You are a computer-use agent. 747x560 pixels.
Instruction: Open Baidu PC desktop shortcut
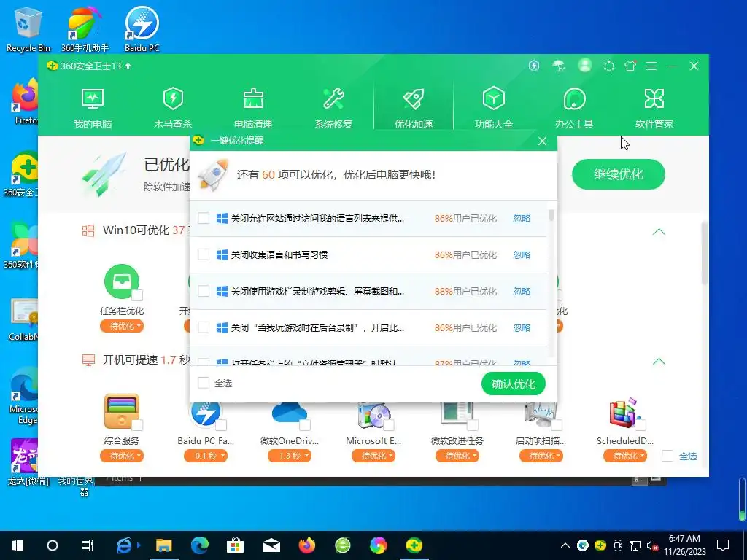(142, 29)
